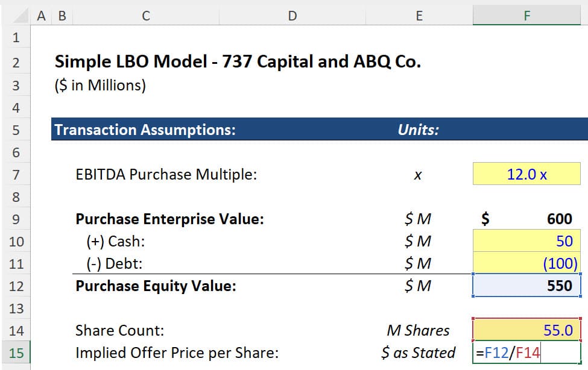Select the Share Count cell showing 55.0

coord(526,330)
